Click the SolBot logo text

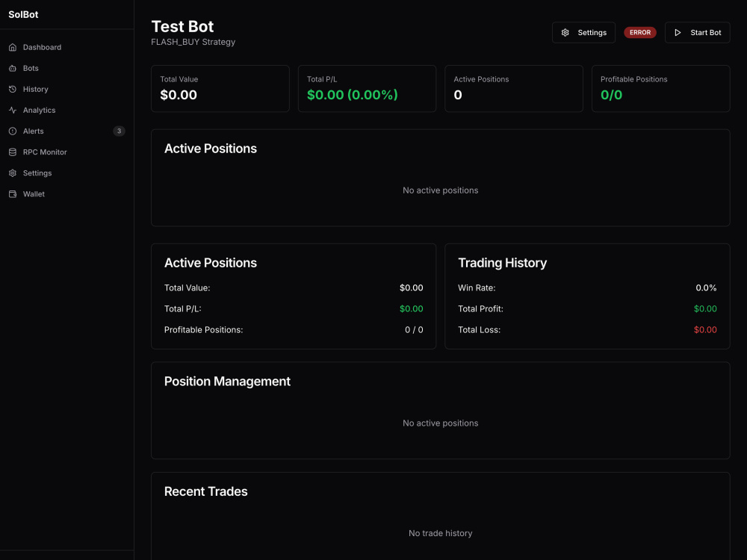pos(23,14)
